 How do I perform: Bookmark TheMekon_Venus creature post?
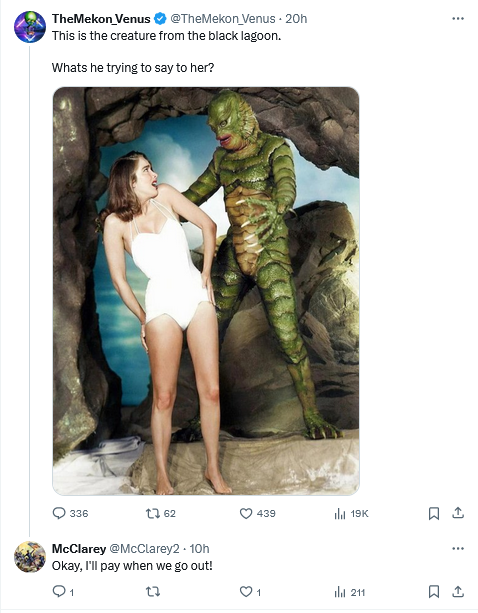tap(434, 513)
